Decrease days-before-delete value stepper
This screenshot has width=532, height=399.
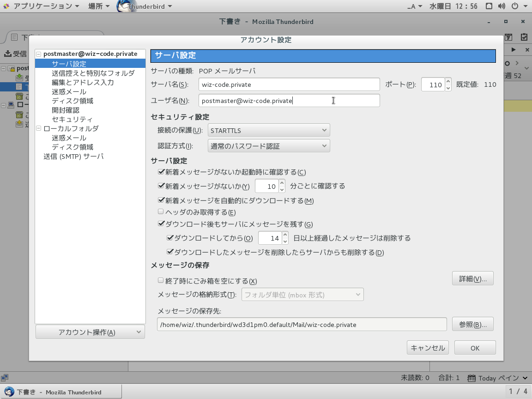[x=285, y=241]
